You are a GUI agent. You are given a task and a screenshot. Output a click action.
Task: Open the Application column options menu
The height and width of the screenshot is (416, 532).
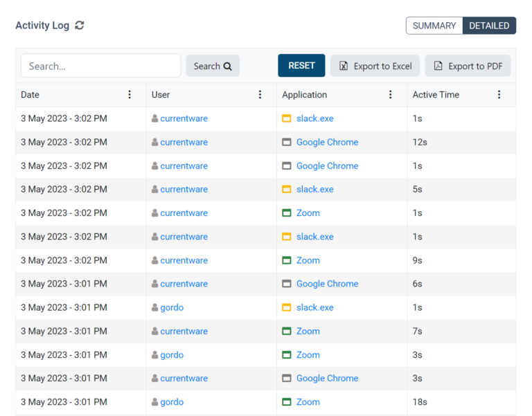(390, 95)
